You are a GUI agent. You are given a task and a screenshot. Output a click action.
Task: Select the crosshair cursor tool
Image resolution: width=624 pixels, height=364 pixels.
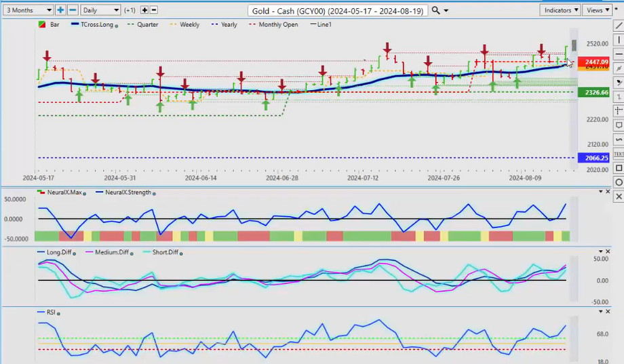(x=618, y=110)
